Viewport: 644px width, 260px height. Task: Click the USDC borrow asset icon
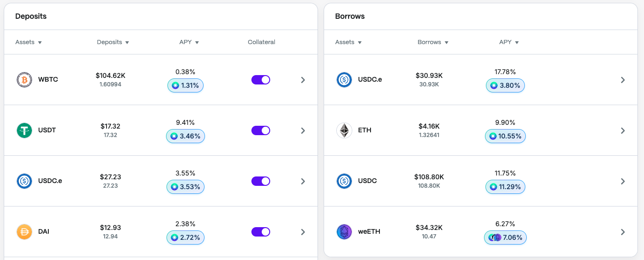tap(344, 181)
